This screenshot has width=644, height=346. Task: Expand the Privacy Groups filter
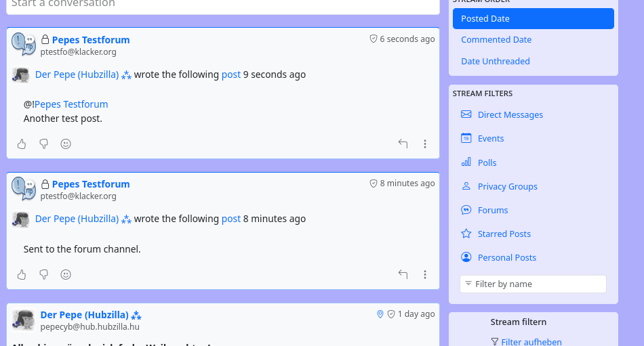coord(507,187)
